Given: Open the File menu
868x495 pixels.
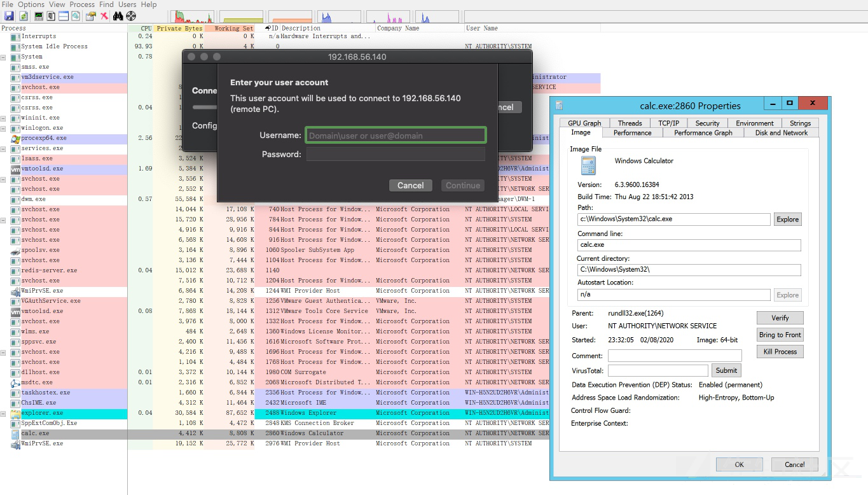Looking at the screenshot, I should point(7,4).
